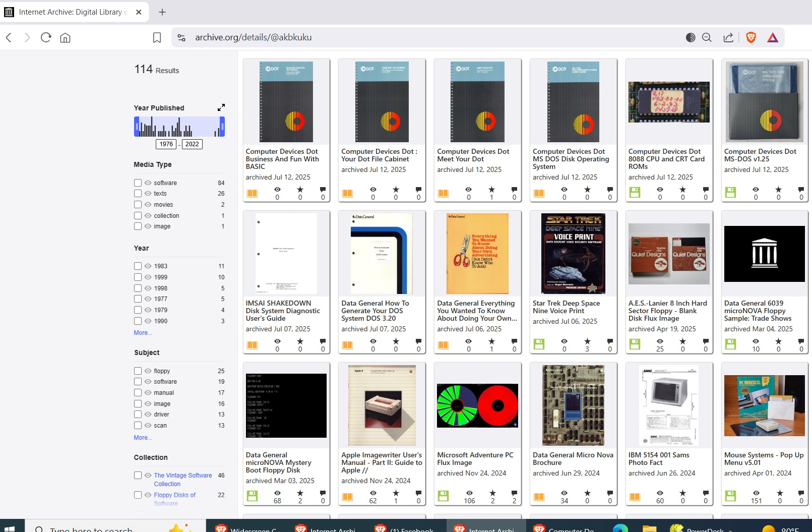Click the left handle of year range slider

coord(136,127)
